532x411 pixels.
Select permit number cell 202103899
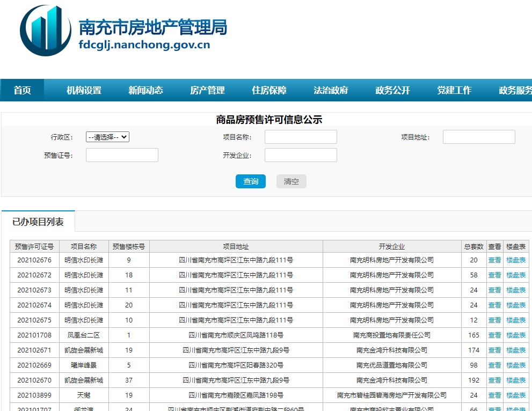point(34,395)
